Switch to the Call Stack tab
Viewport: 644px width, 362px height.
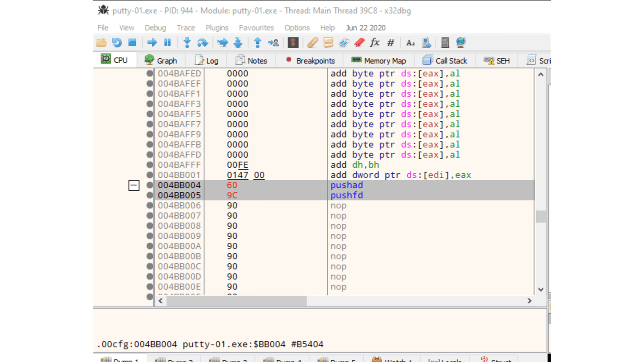click(x=445, y=61)
